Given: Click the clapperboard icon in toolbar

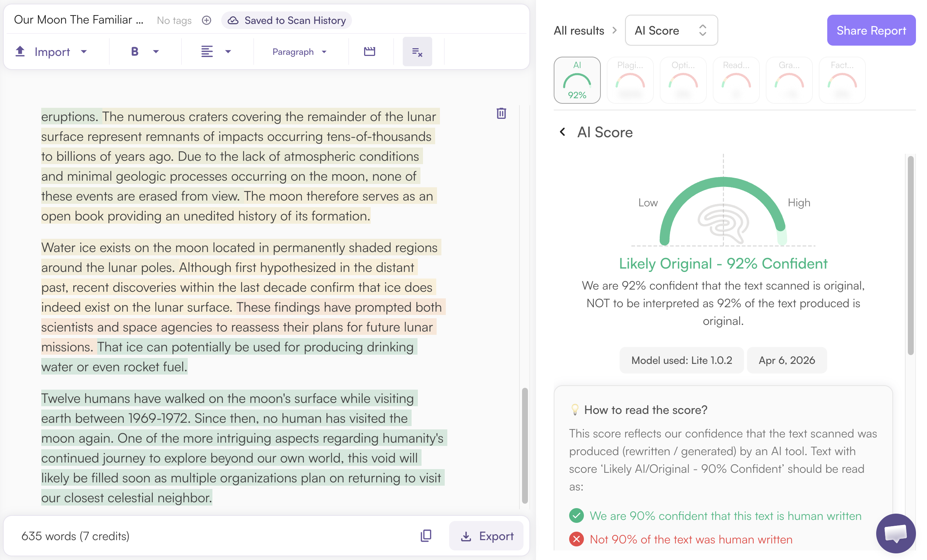Looking at the screenshot, I should tap(370, 52).
